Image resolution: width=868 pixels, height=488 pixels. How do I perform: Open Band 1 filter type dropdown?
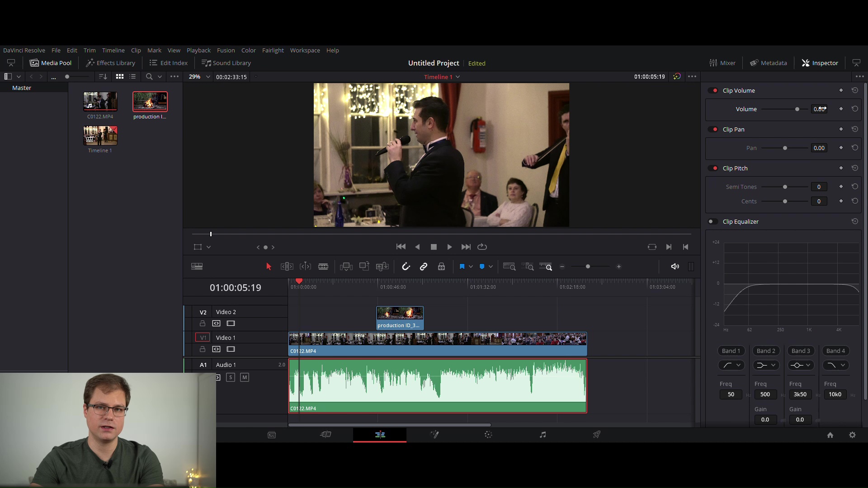731,365
